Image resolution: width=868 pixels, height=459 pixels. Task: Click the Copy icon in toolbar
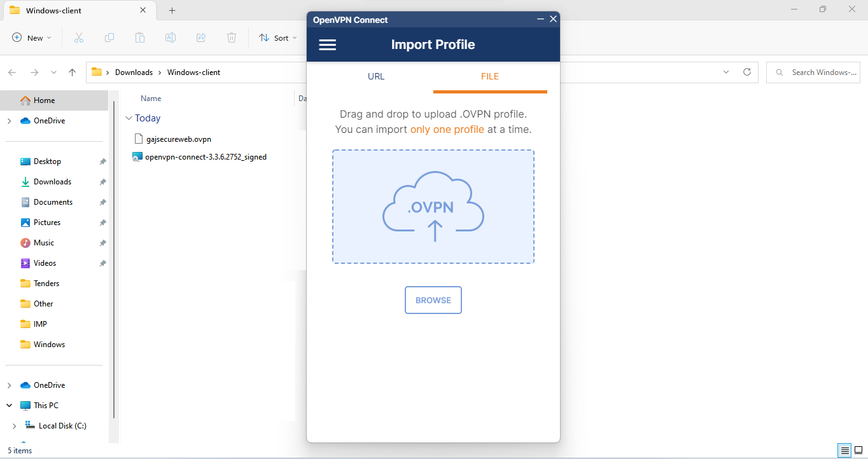109,38
